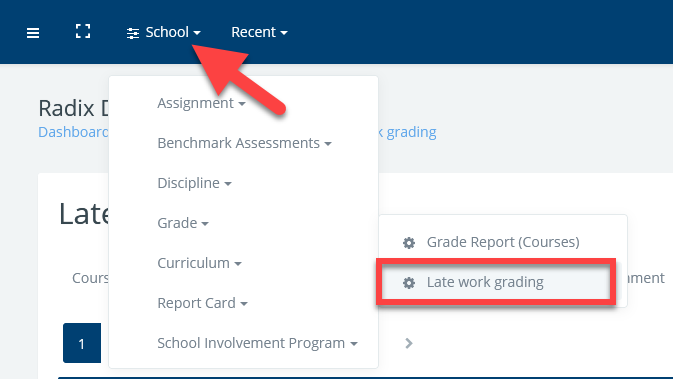Go to next page with chevron arrow
Image resolution: width=673 pixels, height=379 pixels.
409,343
